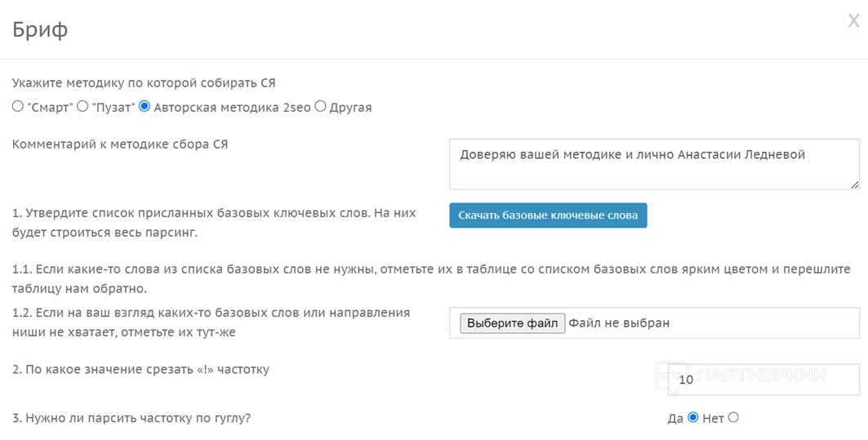Pick the Другая methodology option

[x=320, y=106]
